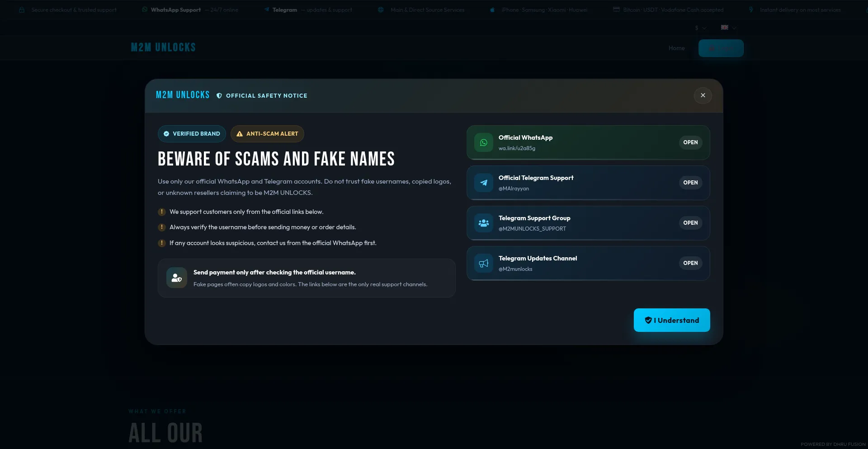Screen dimensions: 868x449
Task: Open Telegram link in the top announcement bar
Action: click(x=285, y=10)
